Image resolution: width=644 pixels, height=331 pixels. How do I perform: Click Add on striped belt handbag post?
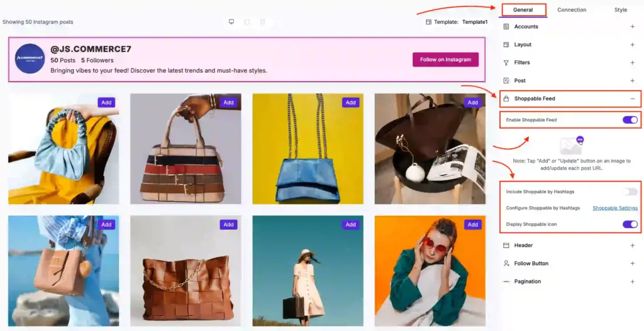pyautogui.click(x=228, y=102)
